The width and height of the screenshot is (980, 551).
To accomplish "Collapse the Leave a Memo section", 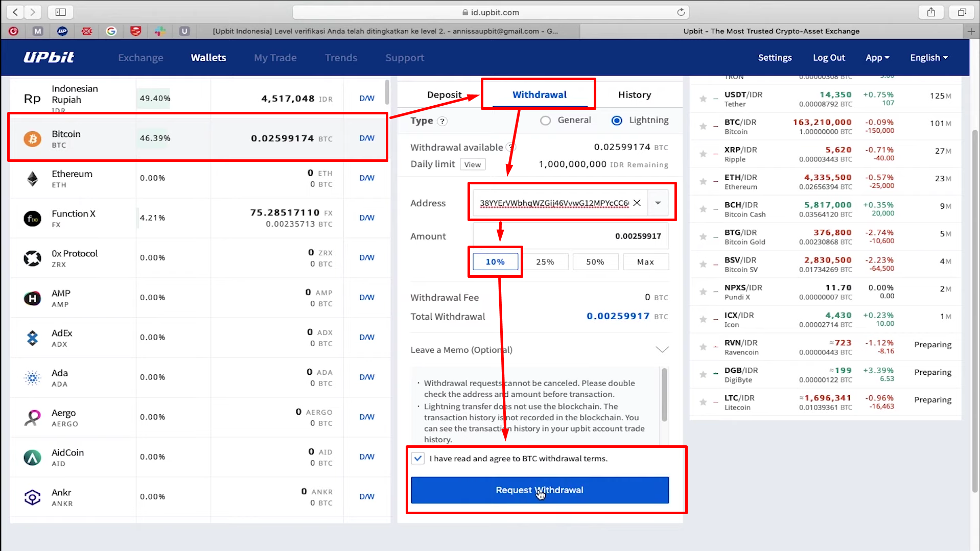I will [662, 349].
